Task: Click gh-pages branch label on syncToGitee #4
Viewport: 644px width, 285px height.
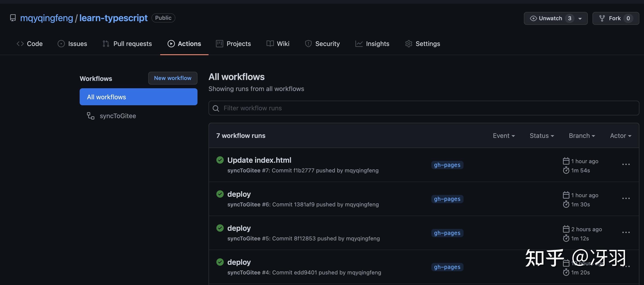Action: [x=447, y=267]
